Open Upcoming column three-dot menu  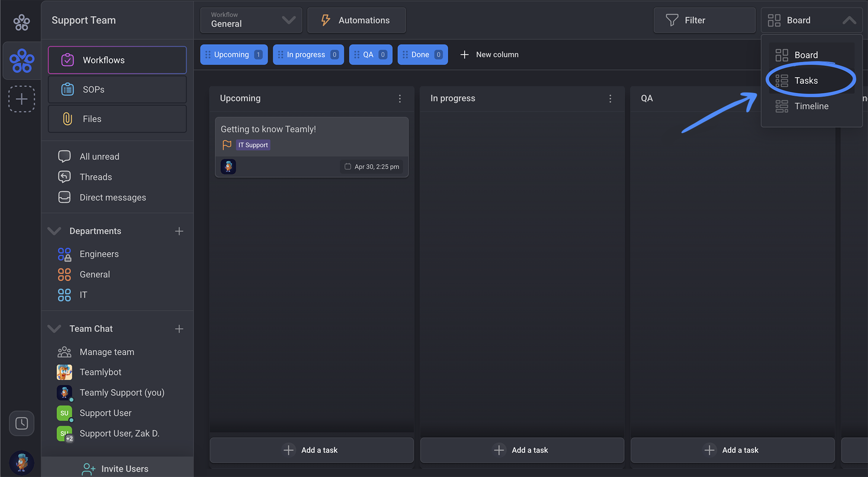coord(400,99)
